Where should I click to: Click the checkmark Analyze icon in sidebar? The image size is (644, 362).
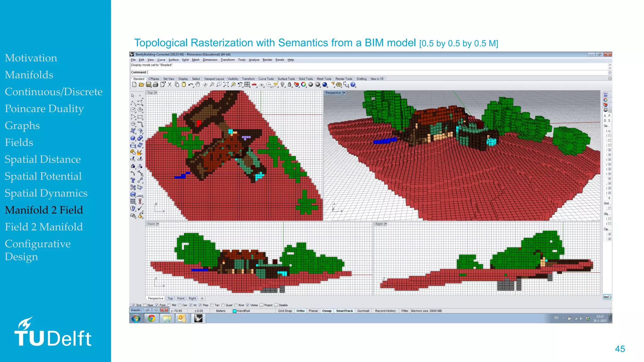140,208
